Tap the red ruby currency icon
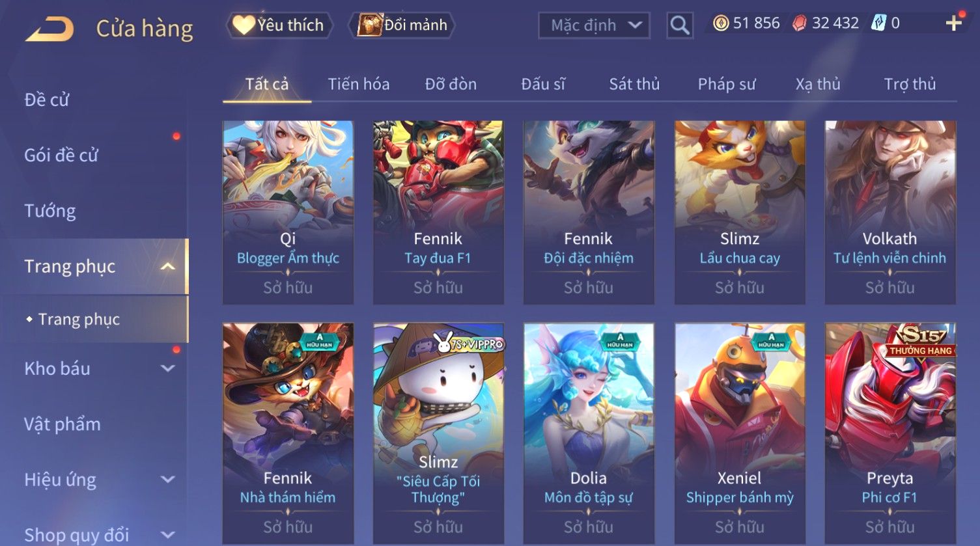980x546 pixels. 799,23
